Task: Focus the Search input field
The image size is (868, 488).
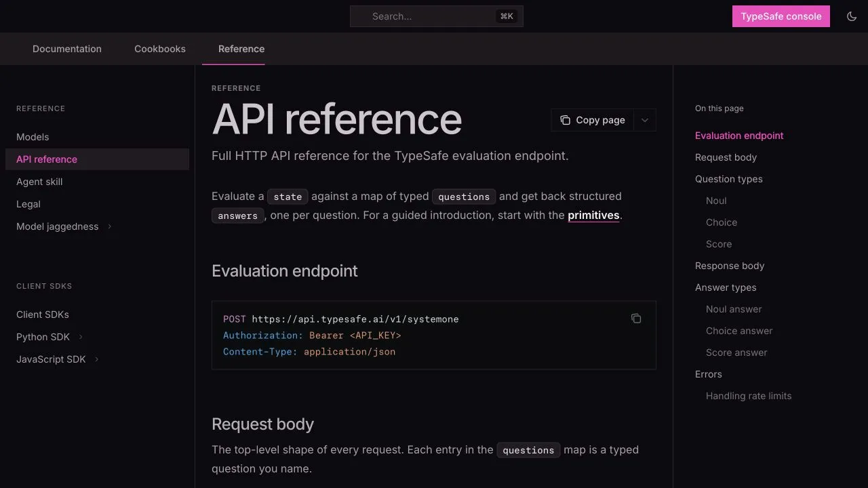Action: tap(437, 16)
